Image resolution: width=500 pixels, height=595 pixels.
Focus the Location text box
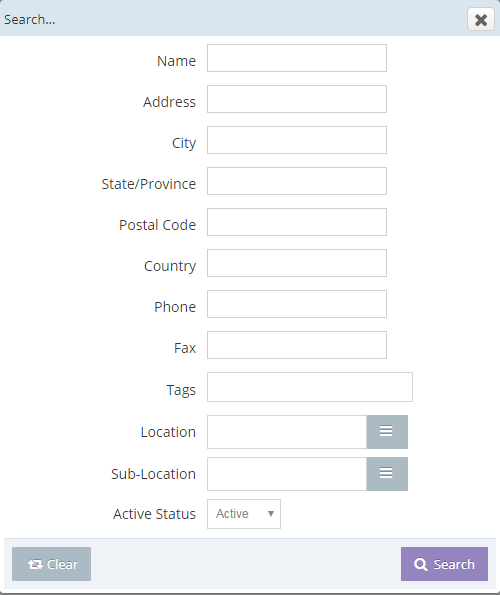click(287, 432)
